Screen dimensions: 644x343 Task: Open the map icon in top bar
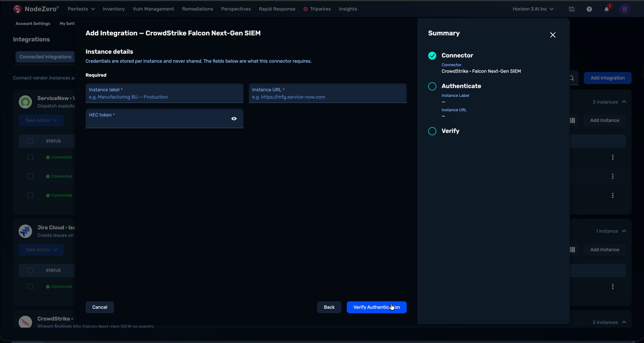(571, 9)
